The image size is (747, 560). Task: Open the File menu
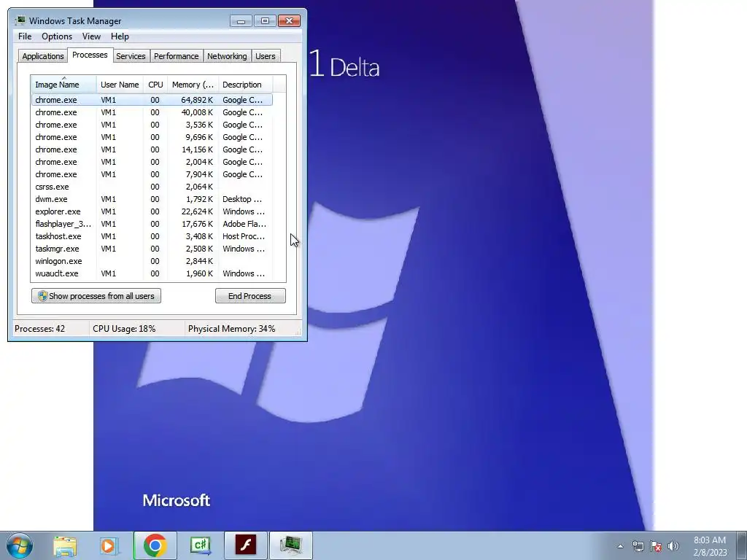[x=25, y=36]
